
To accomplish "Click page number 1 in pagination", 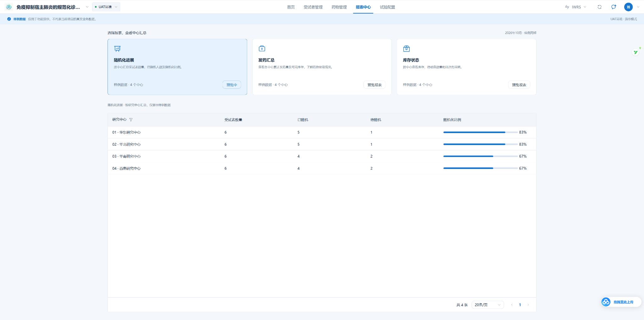I will click(520, 305).
